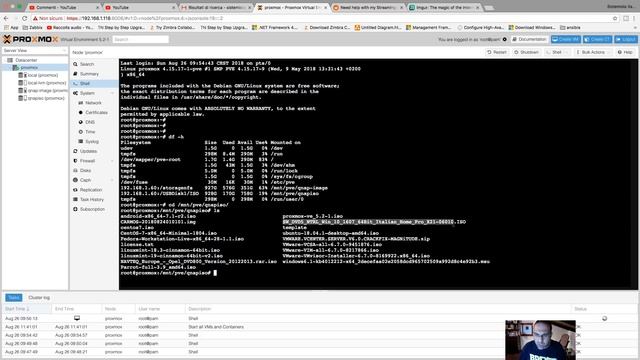The image size is (640, 360).
Task: Switch to Commenti - YouTube browser tab
Action: [x=64, y=7]
